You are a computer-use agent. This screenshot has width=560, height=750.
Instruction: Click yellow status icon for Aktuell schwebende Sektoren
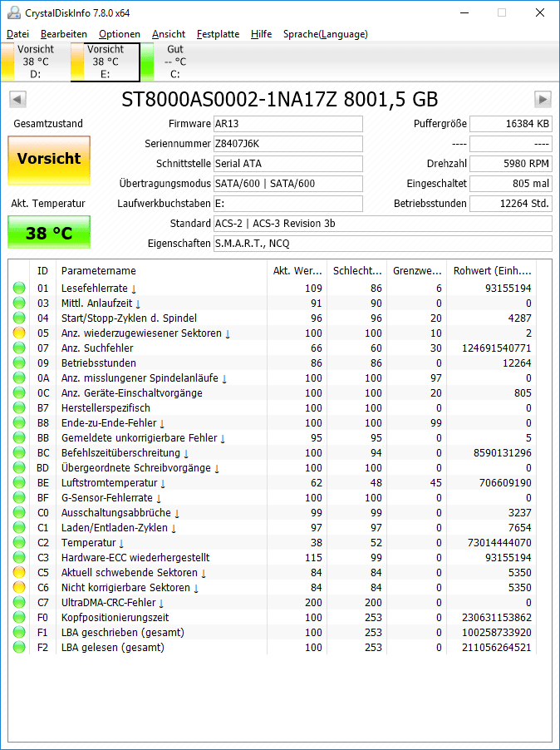click(x=19, y=572)
